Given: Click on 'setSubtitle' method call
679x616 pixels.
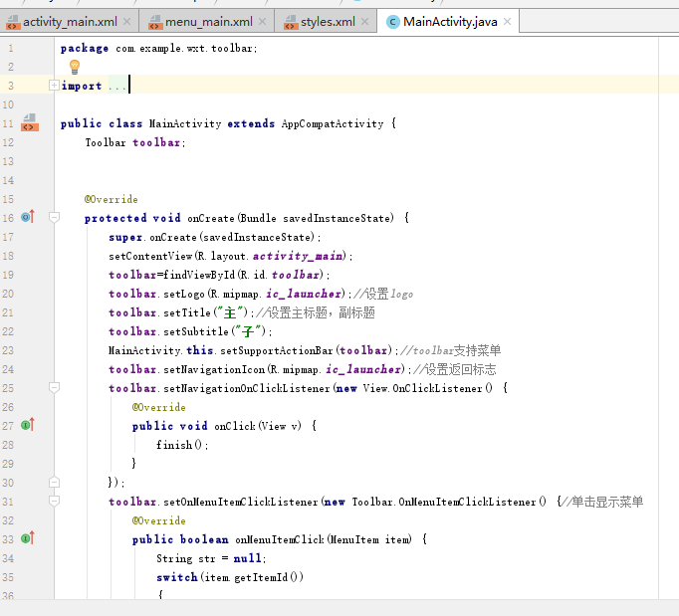Looking at the screenshot, I should click(x=196, y=331).
